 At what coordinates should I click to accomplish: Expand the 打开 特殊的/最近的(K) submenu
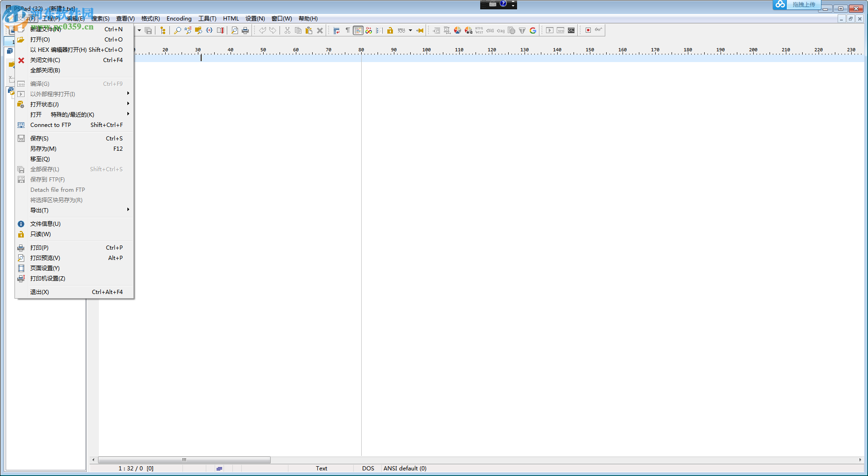click(x=74, y=115)
